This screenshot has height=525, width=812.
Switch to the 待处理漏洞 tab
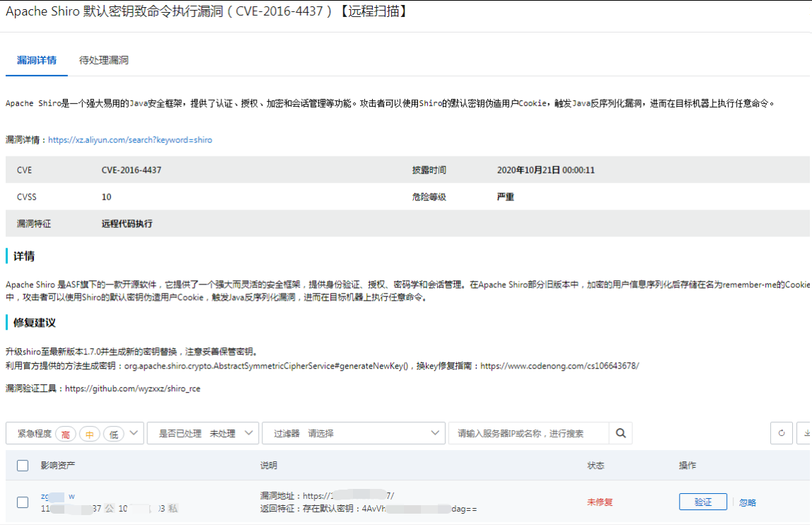[x=103, y=60]
